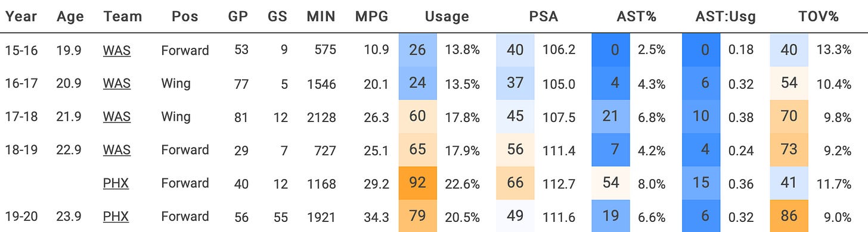Screen dimensions: 868x232
Task: Click the orange Usage percentile cell 92
Action: tap(417, 183)
